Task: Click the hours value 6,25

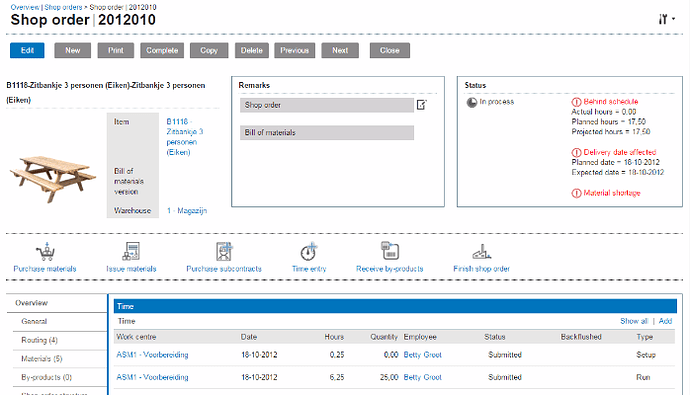Action: click(x=337, y=377)
